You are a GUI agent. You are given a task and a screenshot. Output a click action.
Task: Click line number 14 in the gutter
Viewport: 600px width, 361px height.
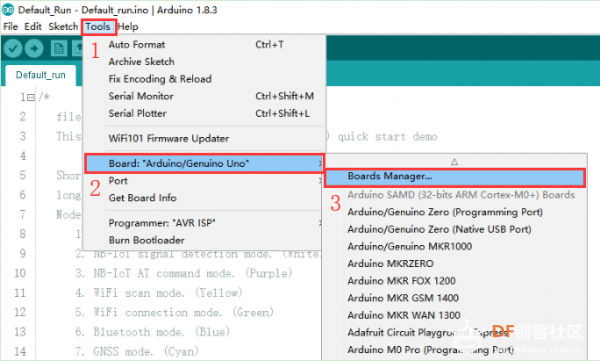20,351
